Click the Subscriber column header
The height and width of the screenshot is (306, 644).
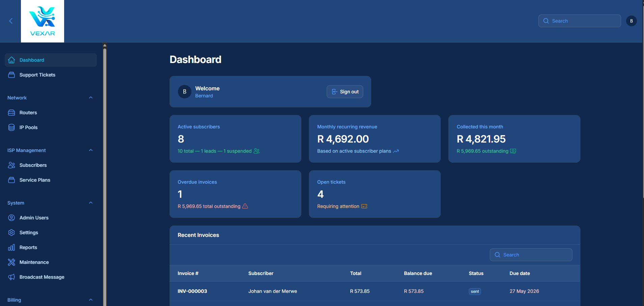pos(261,273)
